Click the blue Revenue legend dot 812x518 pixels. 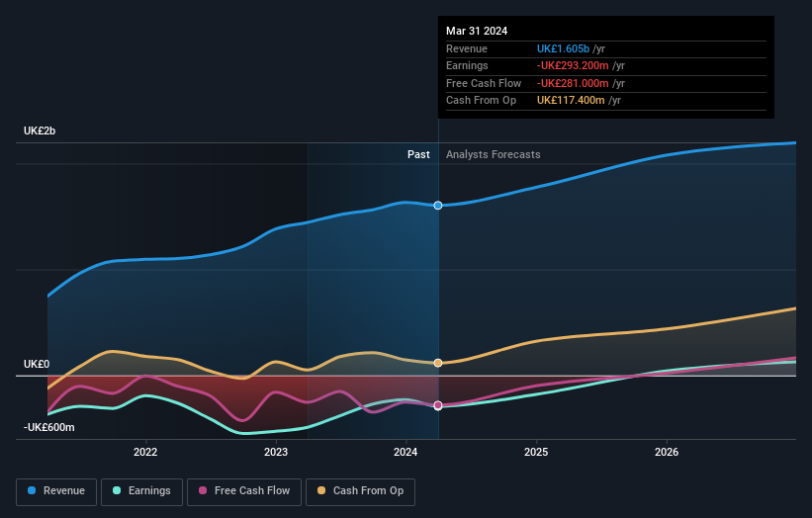pos(32,490)
